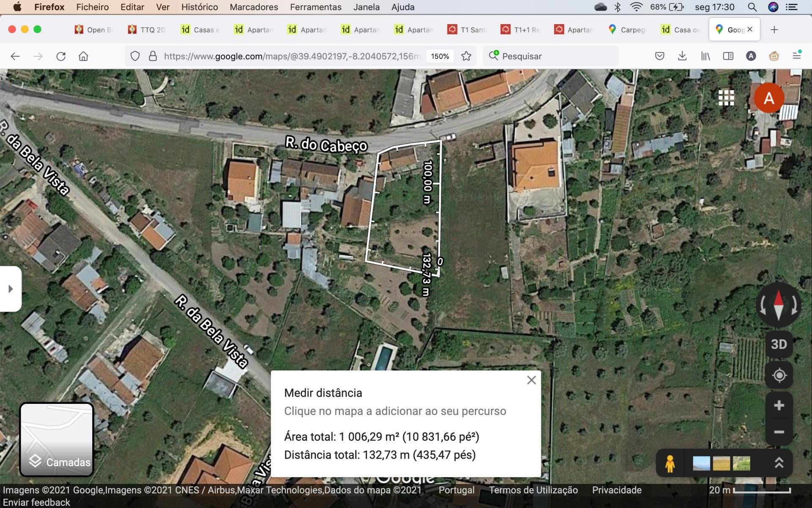
Task: Open the Editar menu
Action: point(132,7)
